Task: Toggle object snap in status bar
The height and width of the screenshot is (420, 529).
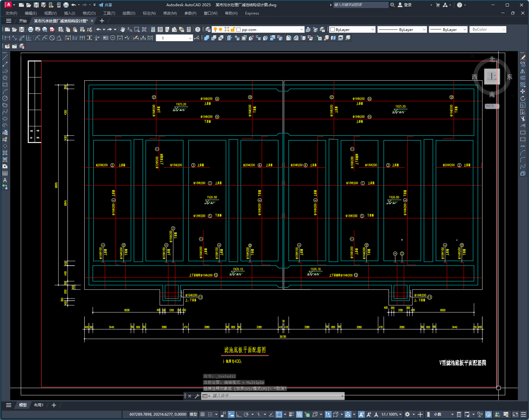Action: pyautogui.click(x=279, y=414)
